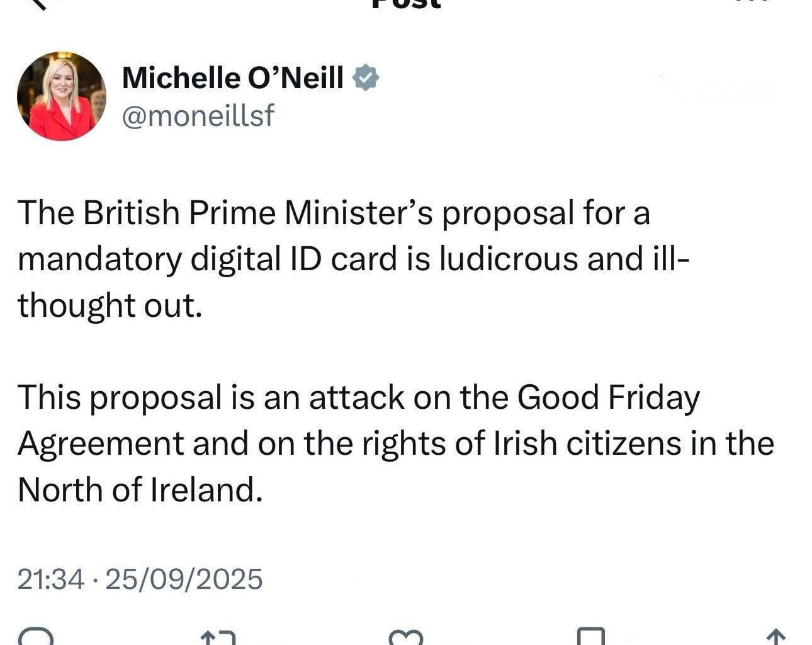Screen dimensions: 812x645
Task: Click the words "North of Ireland"
Action: (x=139, y=489)
